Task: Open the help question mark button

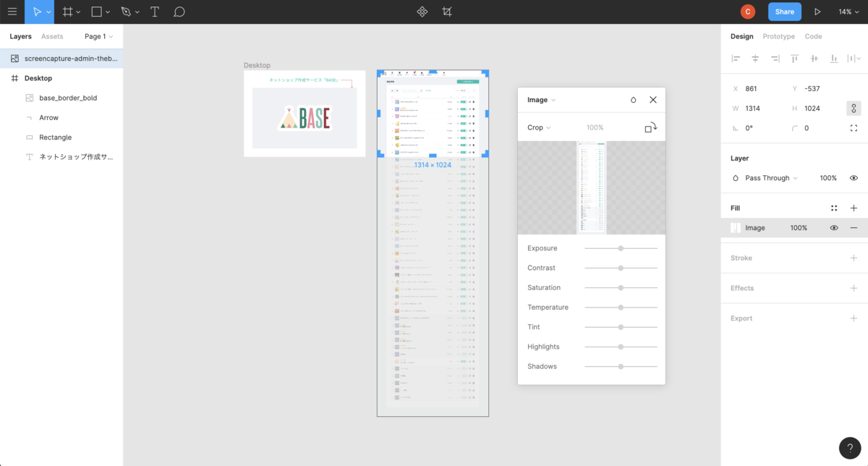Action: [x=850, y=448]
